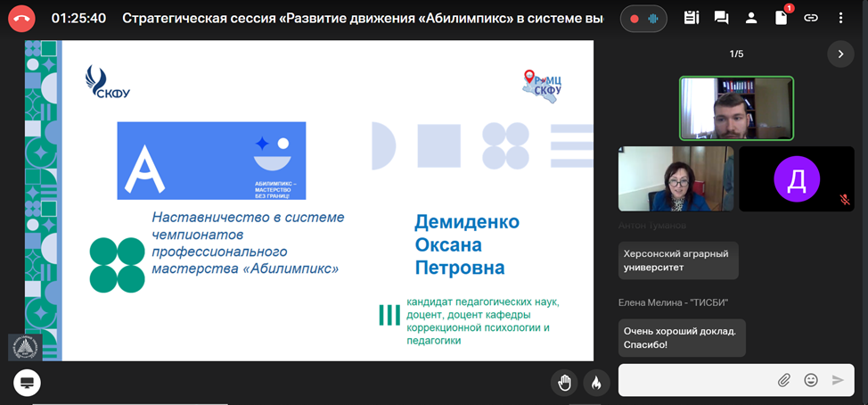The width and height of the screenshot is (868, 405).
Task: Raise your hand in the meeting
Action: (564, 383)
